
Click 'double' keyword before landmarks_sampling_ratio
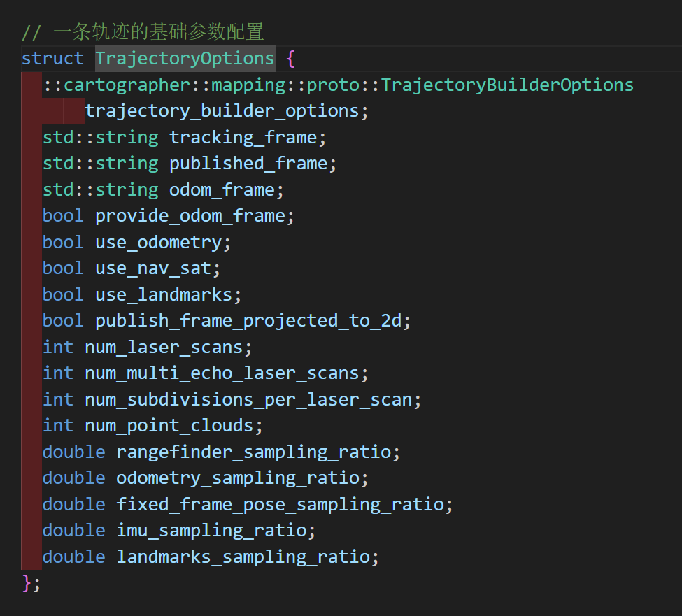click(x=74, y=557)
